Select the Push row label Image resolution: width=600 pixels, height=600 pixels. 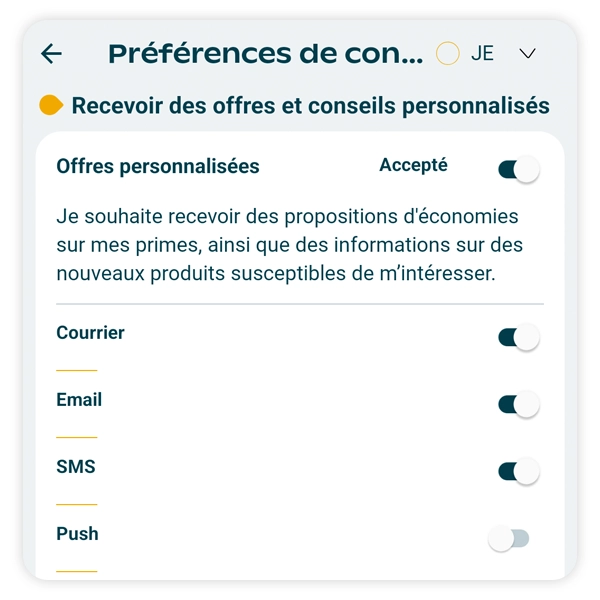77,534
